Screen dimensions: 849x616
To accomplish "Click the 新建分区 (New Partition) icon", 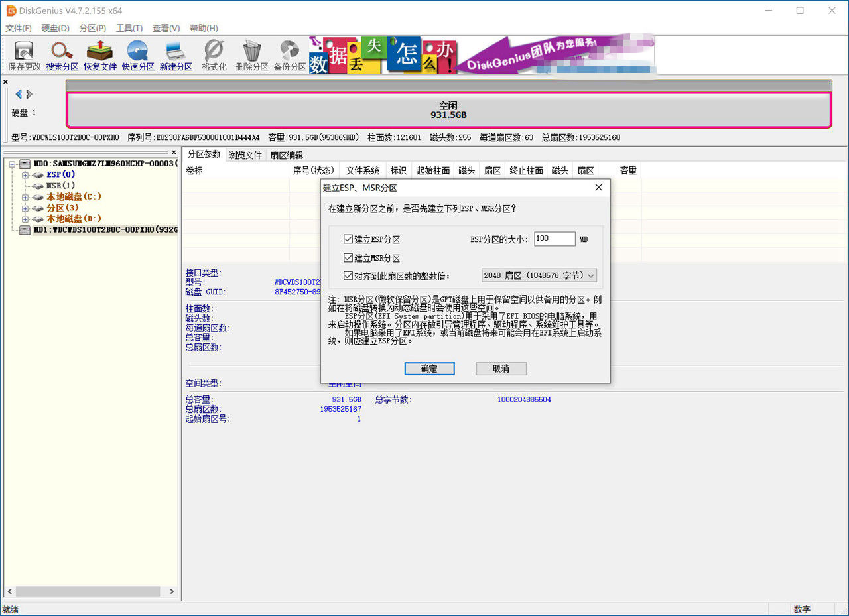I will tap(175, 53).
